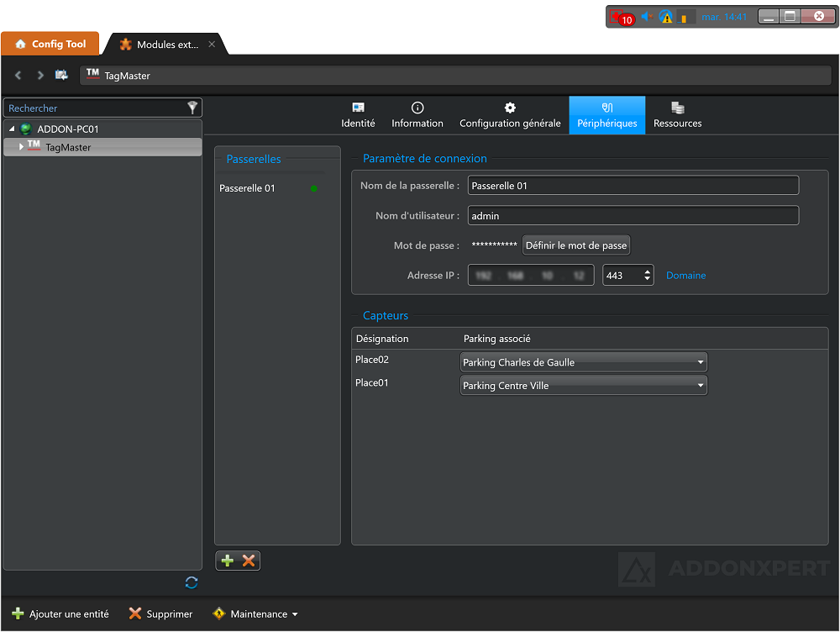Increase the port number with up arrow

click(x=647, y=271)
